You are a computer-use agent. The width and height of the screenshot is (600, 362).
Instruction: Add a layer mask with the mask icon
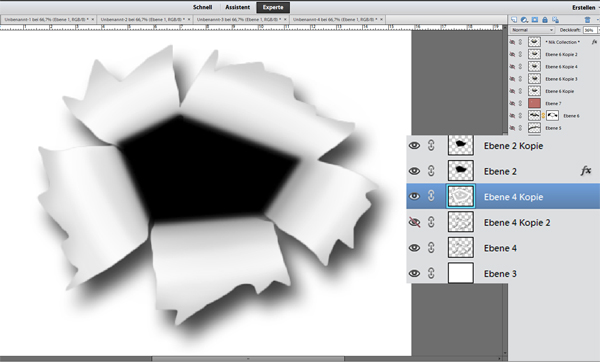click(535, 20)
